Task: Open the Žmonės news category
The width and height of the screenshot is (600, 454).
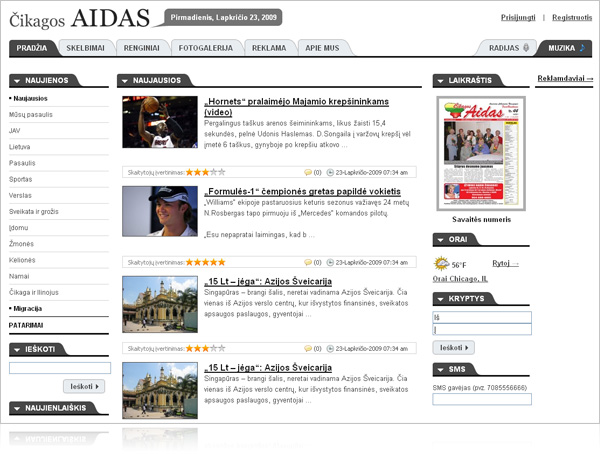Action: click(21, 244)
